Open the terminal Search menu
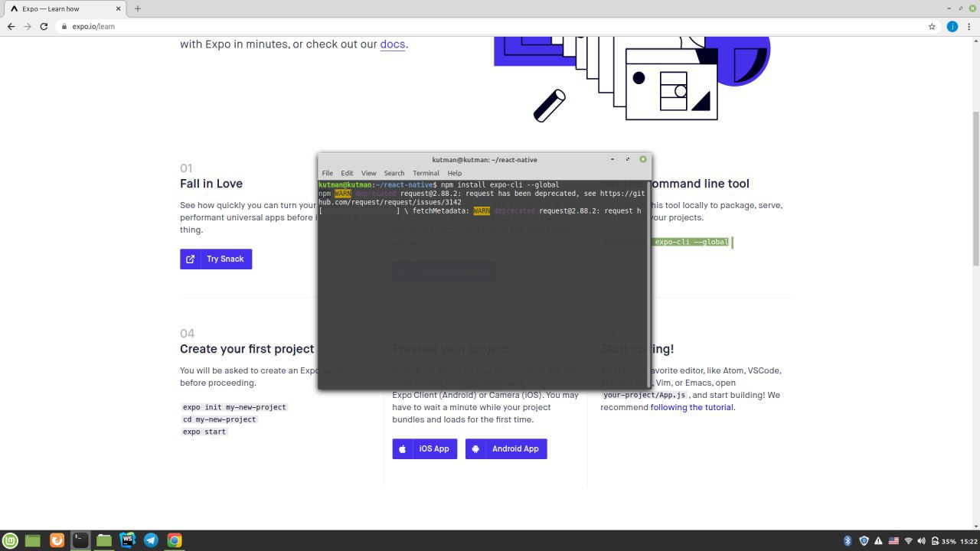 [394, 173]
